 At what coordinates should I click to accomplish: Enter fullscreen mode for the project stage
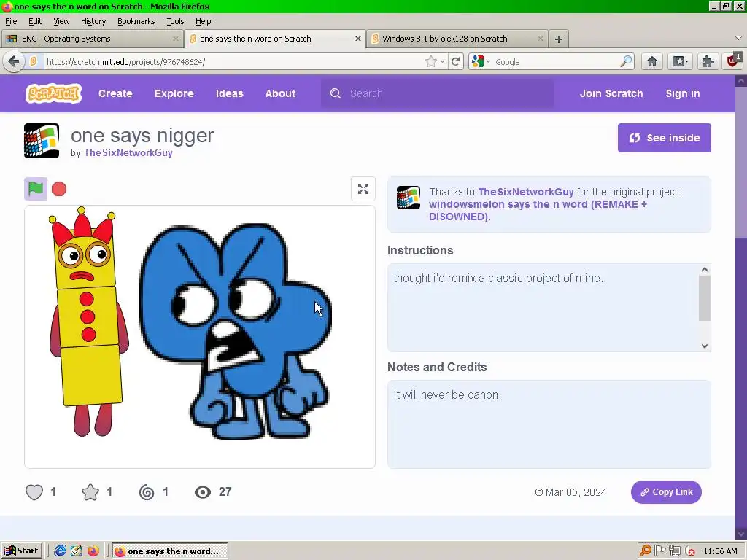point(363,189)
